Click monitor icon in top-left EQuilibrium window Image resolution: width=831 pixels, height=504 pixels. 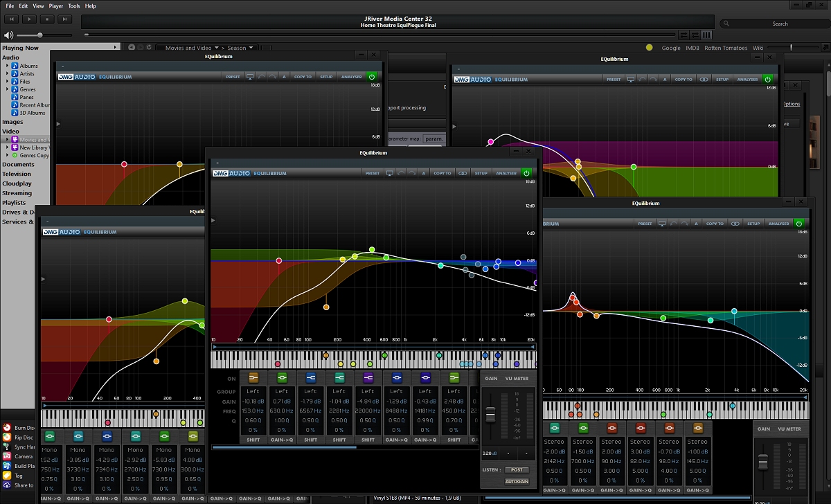[250, 77]
